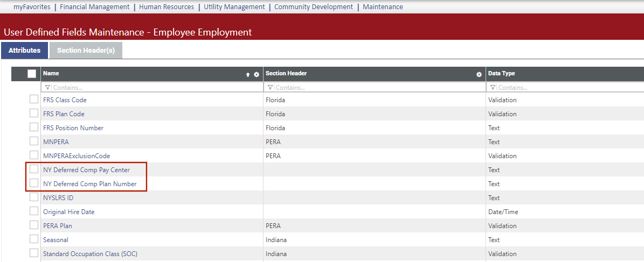Screen dimensions: 644x262
Task: Open the Human Resources menu
Action: click(x=167, y=7)
